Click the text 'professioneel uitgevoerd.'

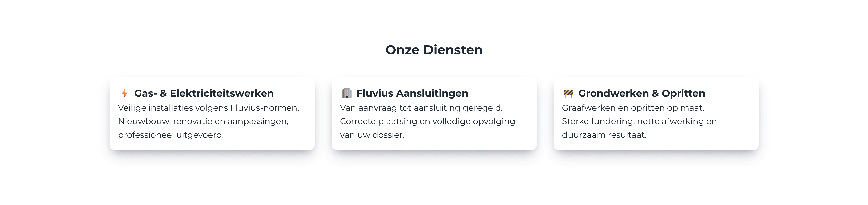tap(171, 135)
